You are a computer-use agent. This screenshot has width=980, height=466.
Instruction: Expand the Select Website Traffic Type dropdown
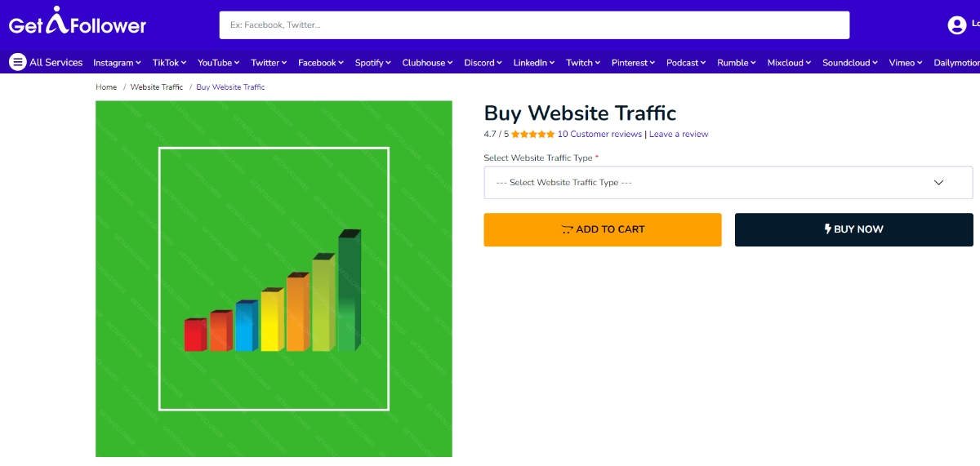[728, 183]
